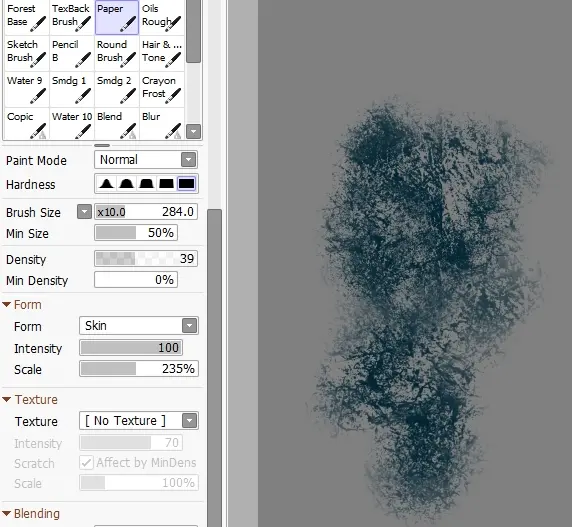Open the Brush Size options dropdown arrow

84,212
